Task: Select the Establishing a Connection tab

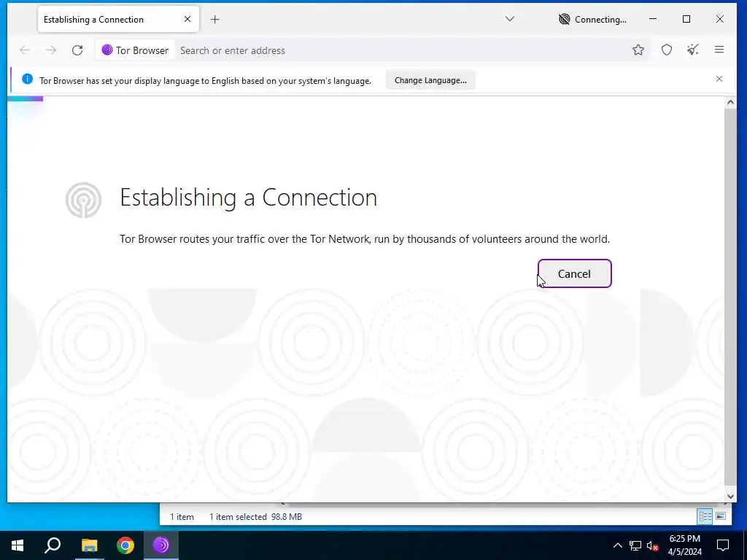Action: pyautogui.click(x=118, y=20)
